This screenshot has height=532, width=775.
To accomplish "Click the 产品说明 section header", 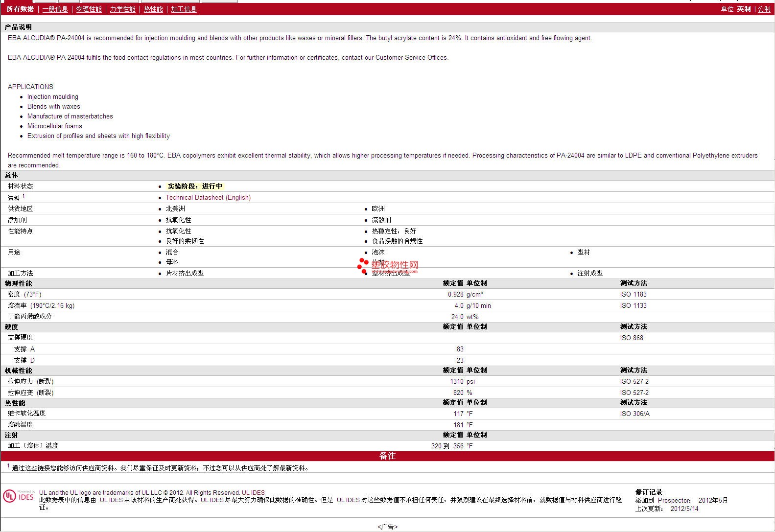I will [18, 27].
